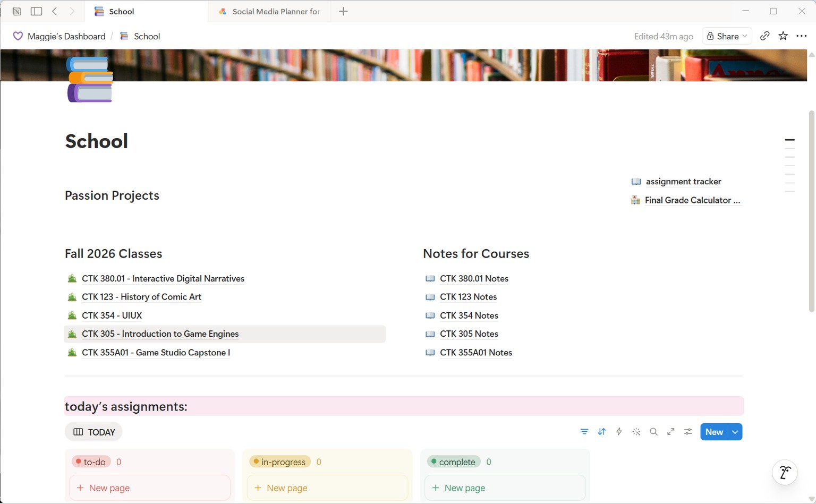
Task: Open CTK 355A01 Notes page
Action: (x=476, y=353)
